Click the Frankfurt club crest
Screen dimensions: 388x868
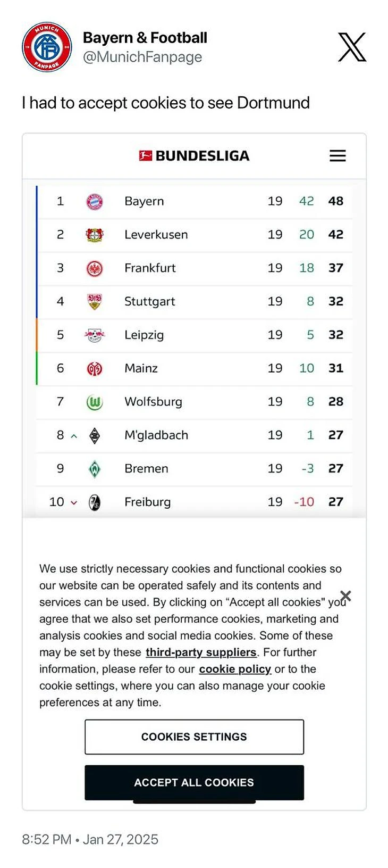pos(95,268)
